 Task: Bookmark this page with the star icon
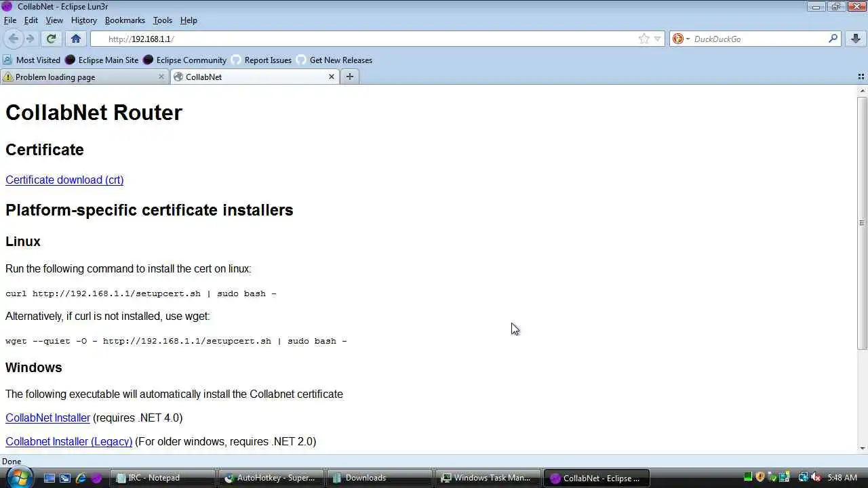tap(644, 39)
